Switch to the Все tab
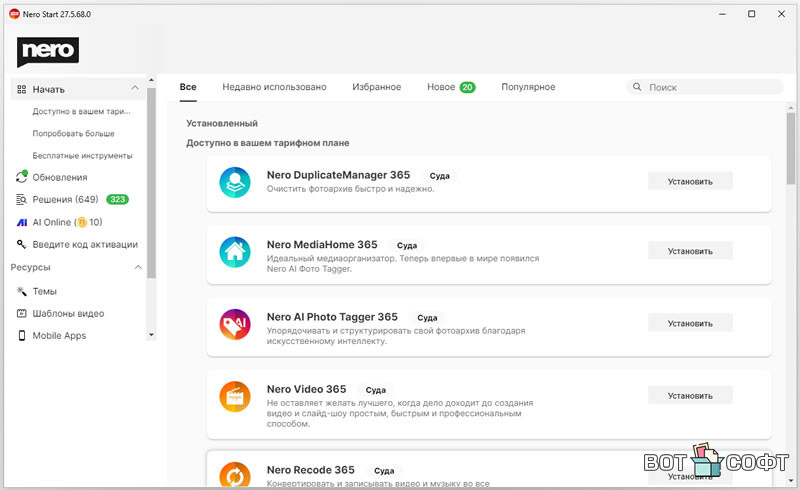 (x=188, y=87)
